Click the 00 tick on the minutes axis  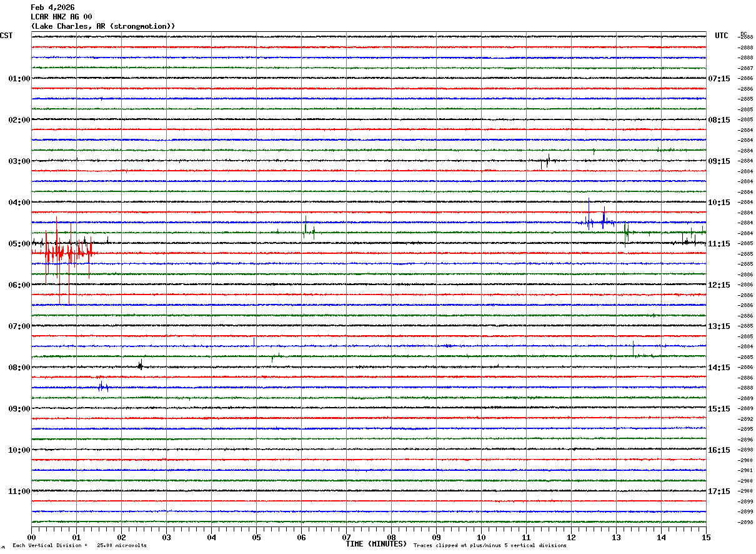pyautogui.click(x=31, y=537)
